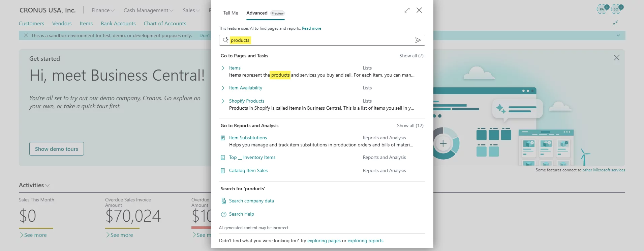Expand the Shopify Products result chevron

(223, 101)
